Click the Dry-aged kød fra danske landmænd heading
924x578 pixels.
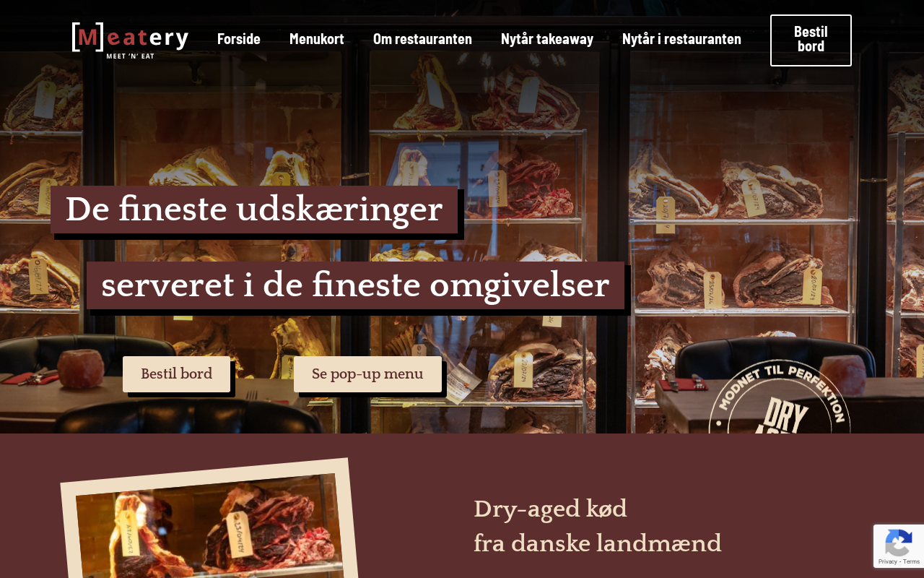pyautogui.click(x=598, y=526)
